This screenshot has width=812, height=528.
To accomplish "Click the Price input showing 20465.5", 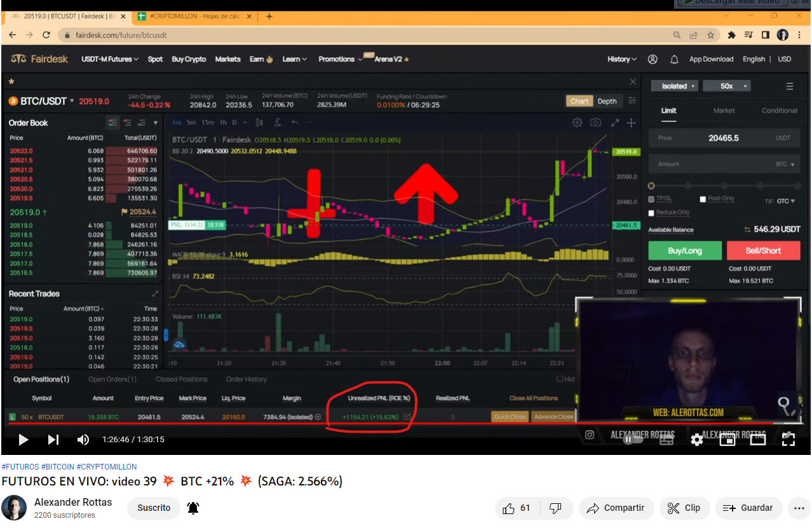I will pos(724,138).
